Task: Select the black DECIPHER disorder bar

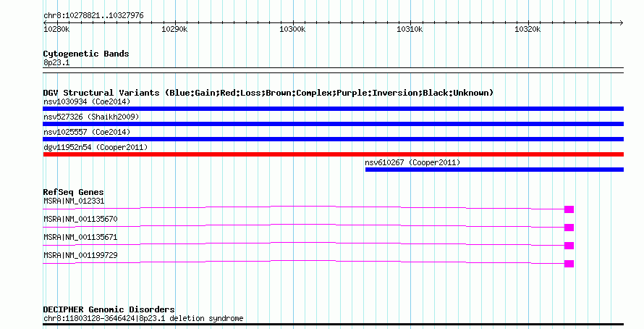Action: click(333, 325)
